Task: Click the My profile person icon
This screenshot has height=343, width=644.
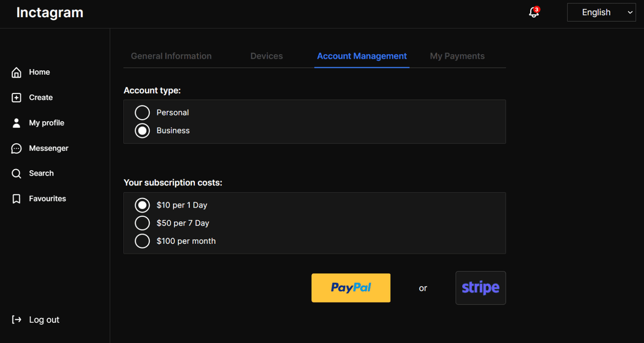Action: coord(17,123)
